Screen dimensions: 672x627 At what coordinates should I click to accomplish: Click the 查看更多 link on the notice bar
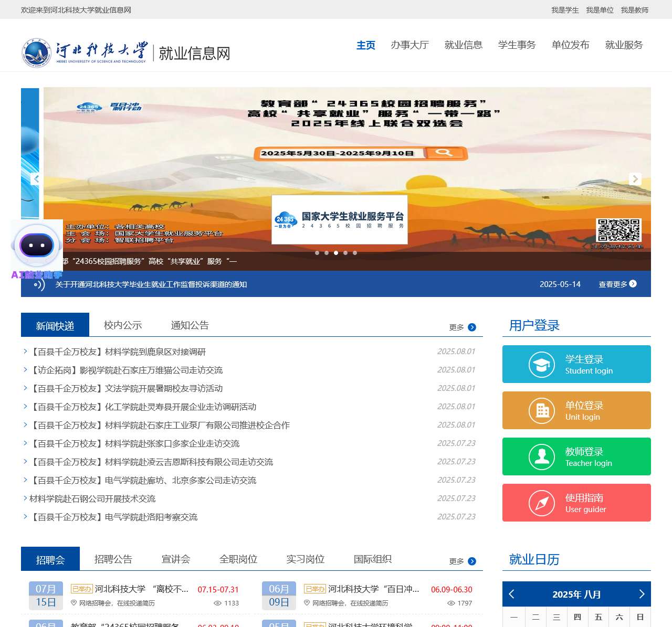pyautogui.click(x=613, y=284)
